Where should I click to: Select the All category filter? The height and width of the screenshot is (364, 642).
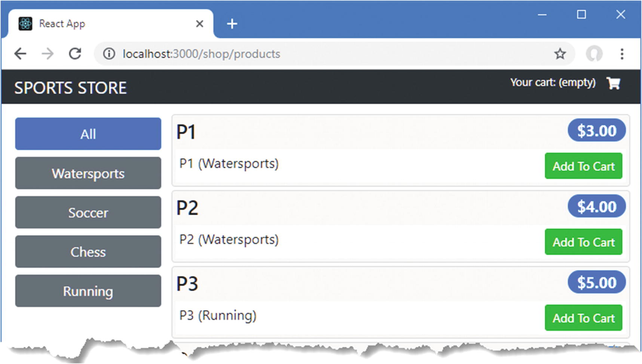tap(88, 134)
